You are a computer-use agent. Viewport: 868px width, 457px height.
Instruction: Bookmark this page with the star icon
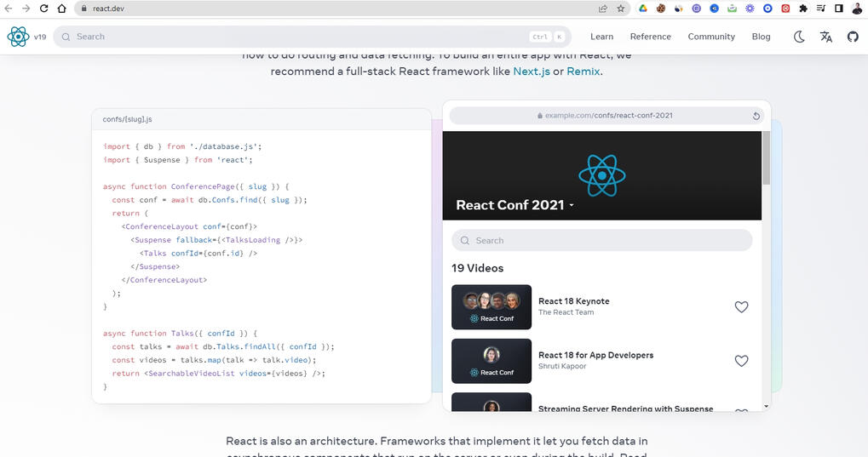(621, 9)
